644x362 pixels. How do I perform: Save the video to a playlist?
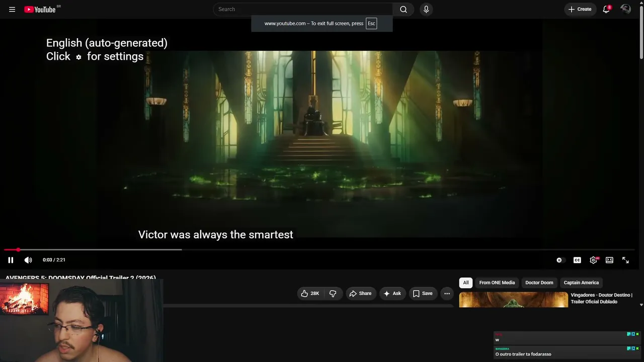pos(423,294)
